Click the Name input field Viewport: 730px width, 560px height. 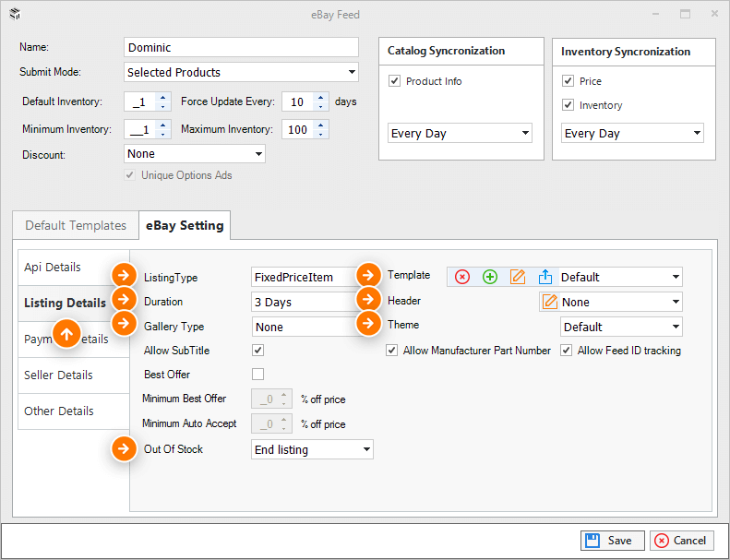click(241, 47)
